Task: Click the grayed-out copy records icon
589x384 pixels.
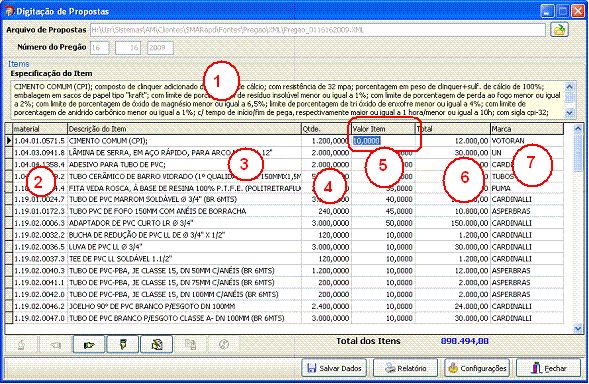Action: (190, 344)
